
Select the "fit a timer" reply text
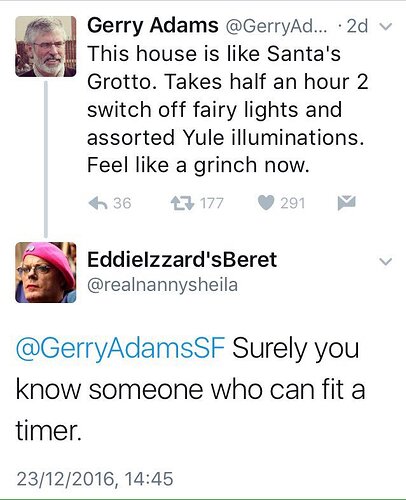pyautogui.click(x=190, y=410)
